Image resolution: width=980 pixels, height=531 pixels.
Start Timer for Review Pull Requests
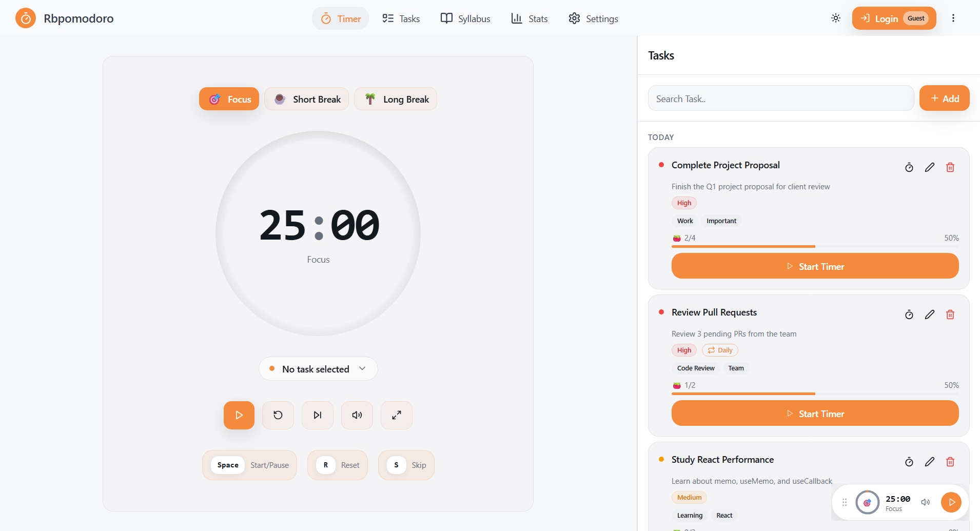click(815, 414)
